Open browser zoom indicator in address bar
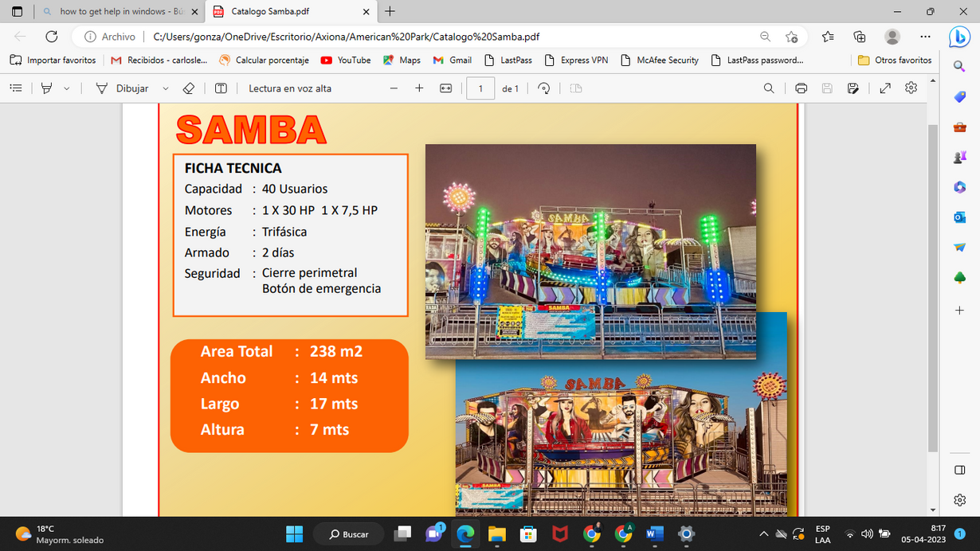 pos(765,37)
